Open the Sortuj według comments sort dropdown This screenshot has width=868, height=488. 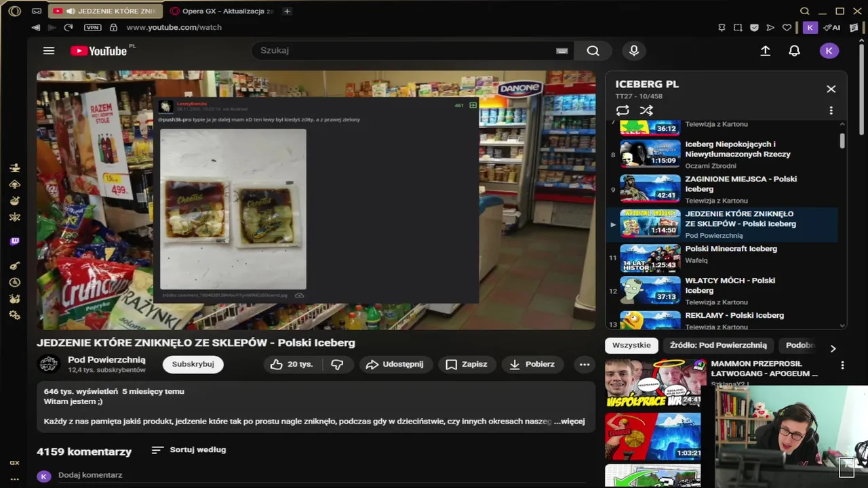(189, 449)
